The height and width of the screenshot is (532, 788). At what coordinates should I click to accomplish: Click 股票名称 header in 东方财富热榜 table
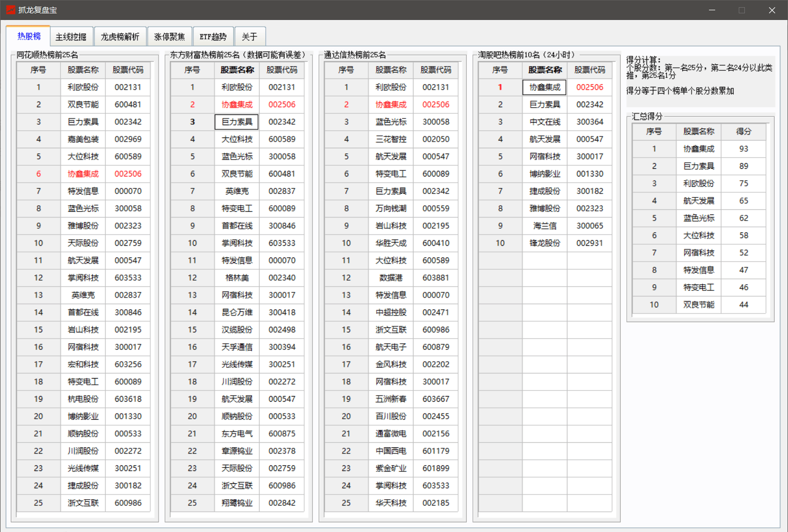pyautogui.click(x=237, y=70)
